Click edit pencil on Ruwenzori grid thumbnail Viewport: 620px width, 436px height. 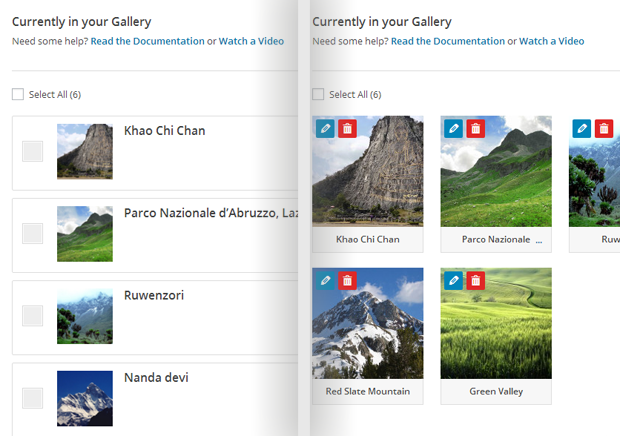[582, 128]
